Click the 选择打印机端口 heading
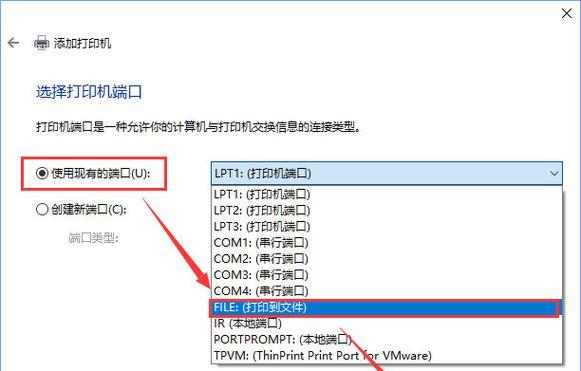This screenshot has height=371, width=581. (89, 92)
